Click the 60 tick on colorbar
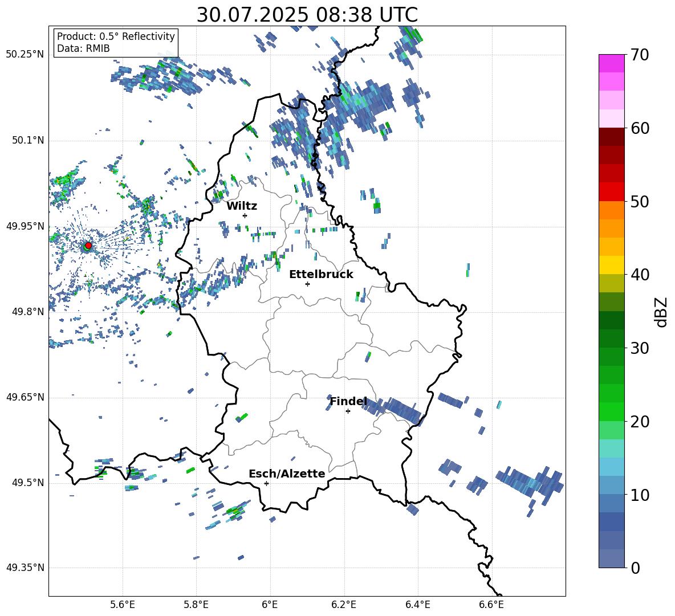 click(x=640, y=128)
